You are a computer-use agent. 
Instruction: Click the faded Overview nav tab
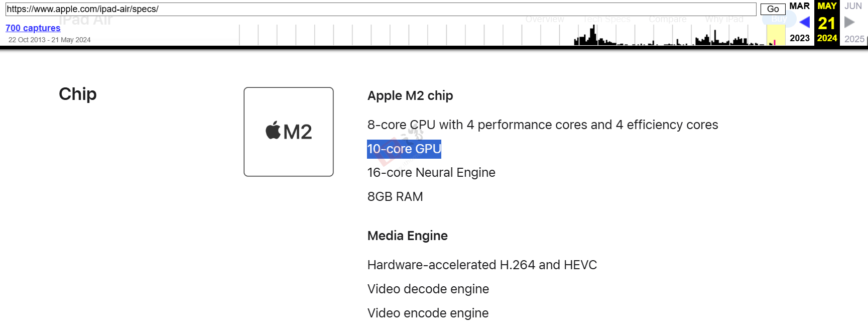click(545, 19)
